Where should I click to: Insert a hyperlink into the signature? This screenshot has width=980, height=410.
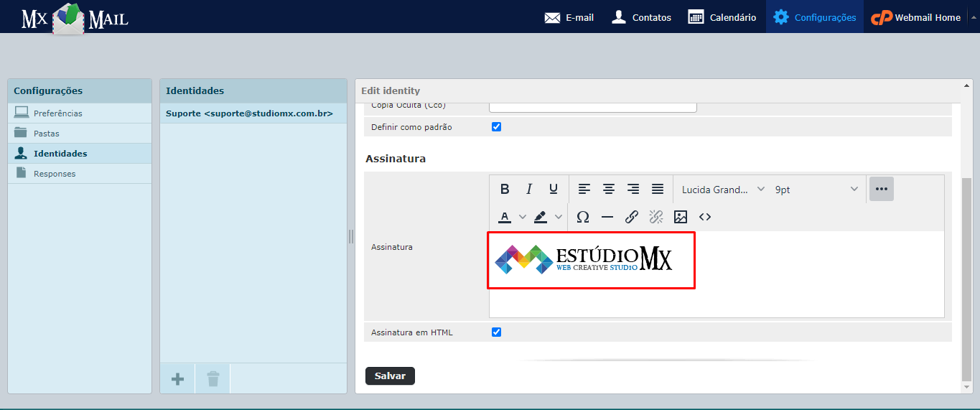(x=632, y=217)
